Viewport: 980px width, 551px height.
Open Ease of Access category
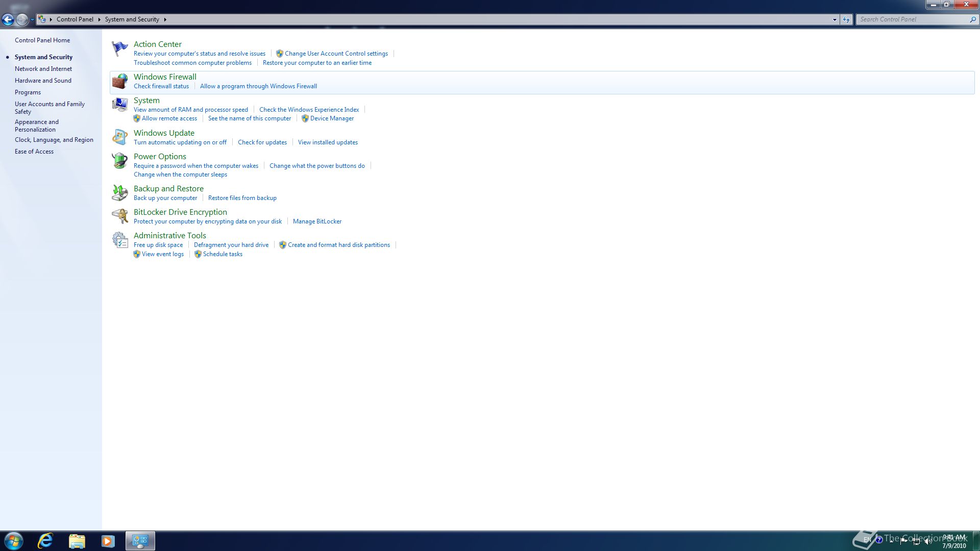pyautogui.click(x=34, y=152)
